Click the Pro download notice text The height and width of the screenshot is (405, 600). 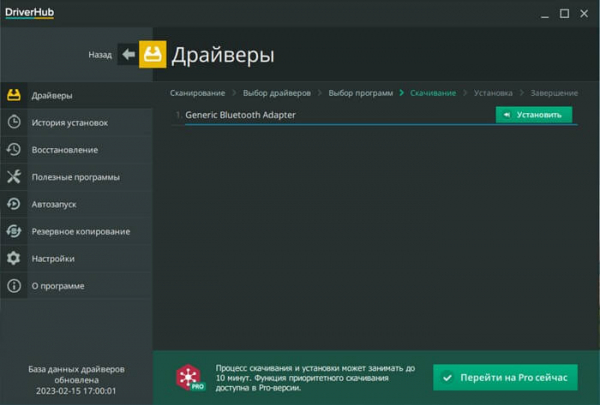315,378
